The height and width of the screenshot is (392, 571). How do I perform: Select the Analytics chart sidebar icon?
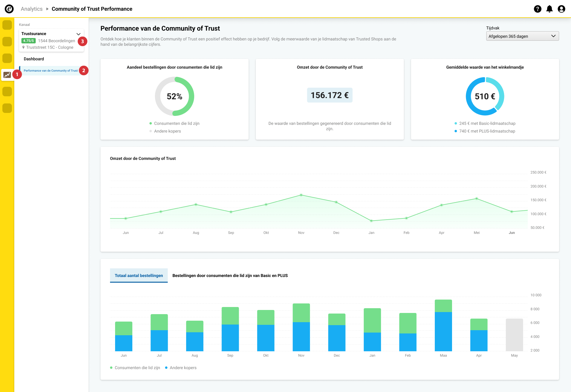click(7, 75)
